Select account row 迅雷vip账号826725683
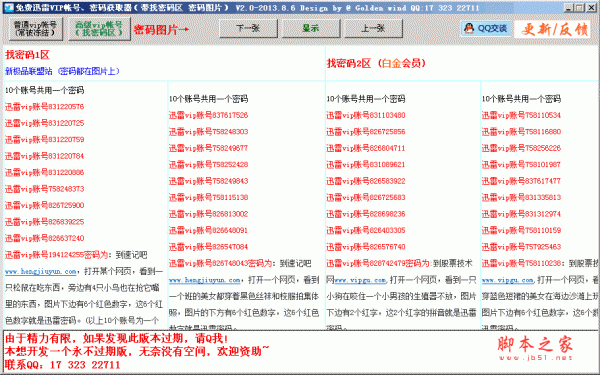 [x=366, y=197]
